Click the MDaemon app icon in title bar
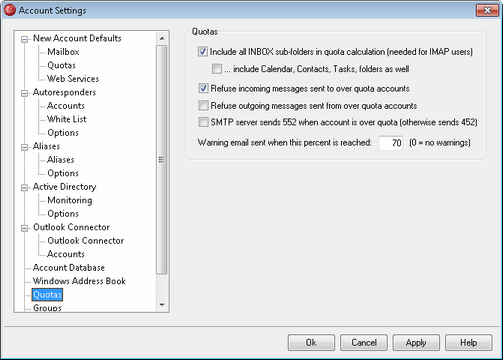The width and height of the screenshot is (503, 360). click(10, 10)
